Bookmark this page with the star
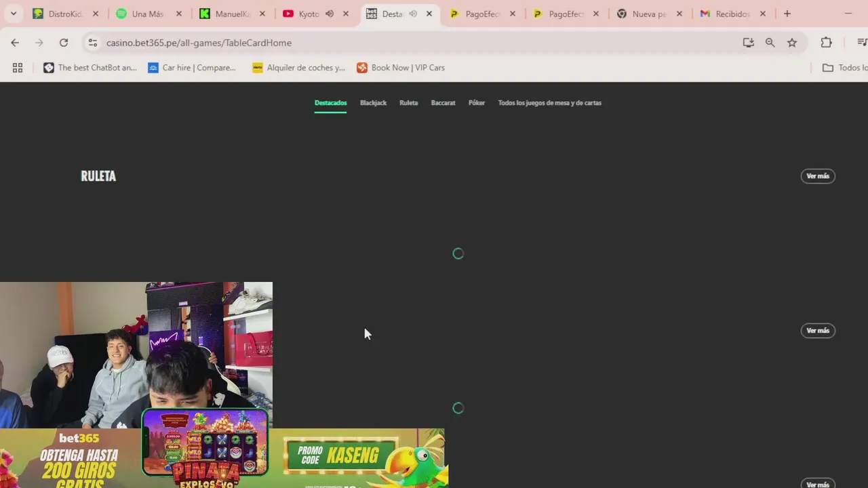This screenshot has width=868, height=488. pos(792,43)
